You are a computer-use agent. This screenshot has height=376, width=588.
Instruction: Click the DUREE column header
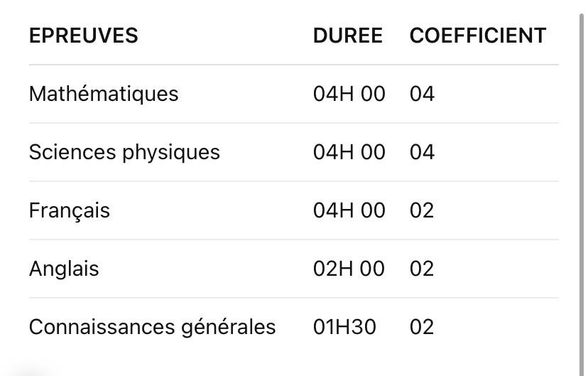pos(347,36)
